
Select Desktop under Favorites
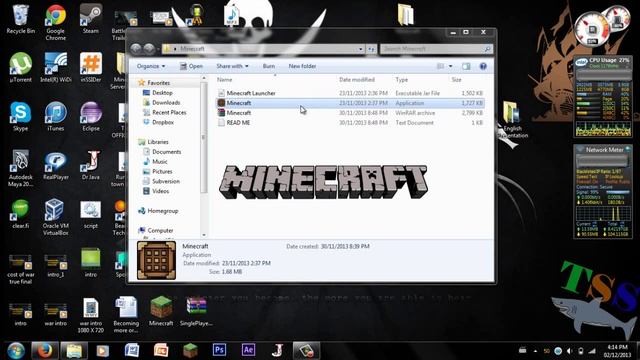(158, 93)
